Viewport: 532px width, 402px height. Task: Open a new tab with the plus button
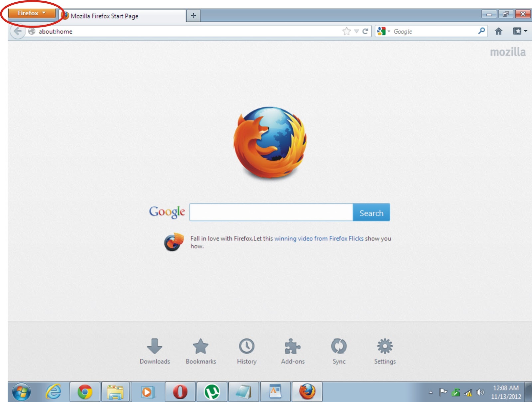194,16
